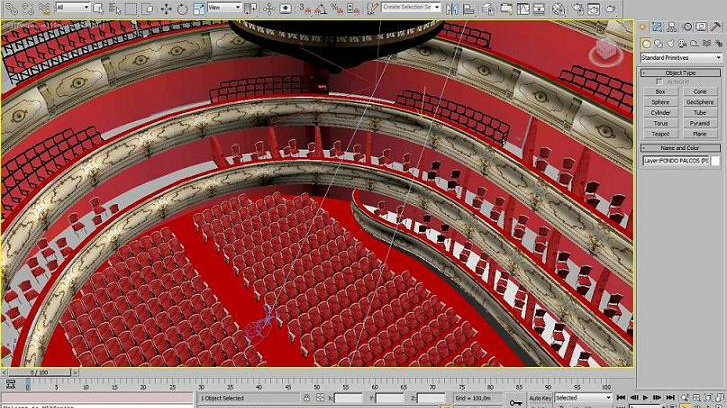Open the 'Selected' key filter dropdown
727x408 pixels.
(x=583, y=398)
